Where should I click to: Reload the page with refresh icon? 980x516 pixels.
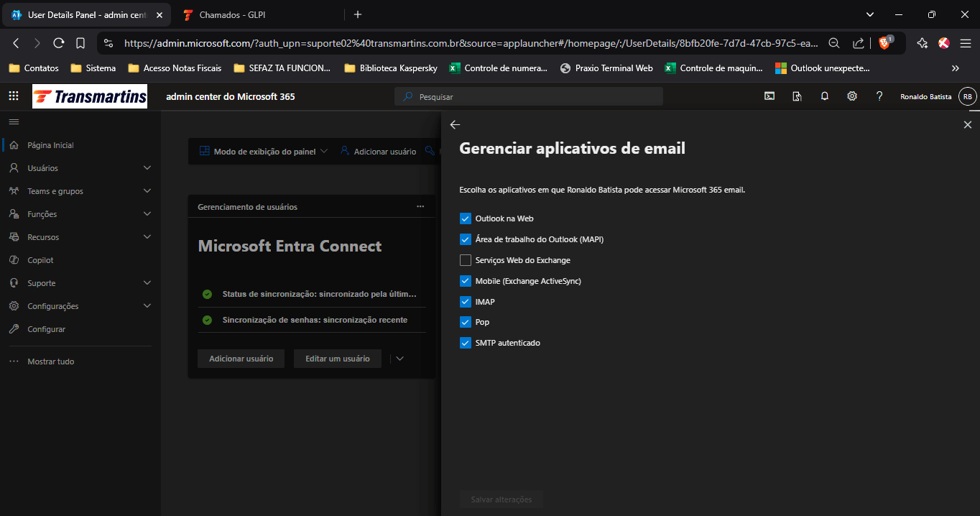point(59,43)
